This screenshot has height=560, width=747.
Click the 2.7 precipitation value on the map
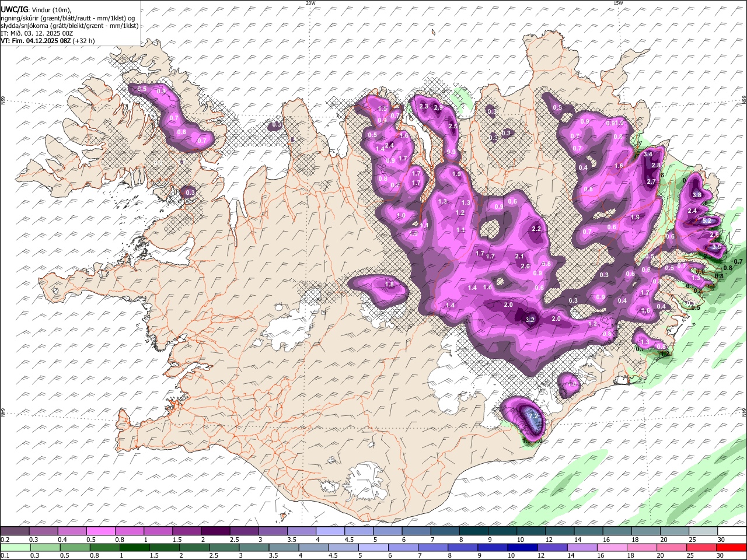click(652, 181)
